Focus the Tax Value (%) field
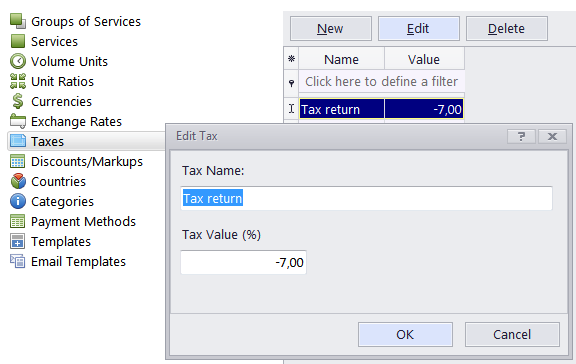The height and width of the screenshot is (364, 576). [x=243, y=262]
